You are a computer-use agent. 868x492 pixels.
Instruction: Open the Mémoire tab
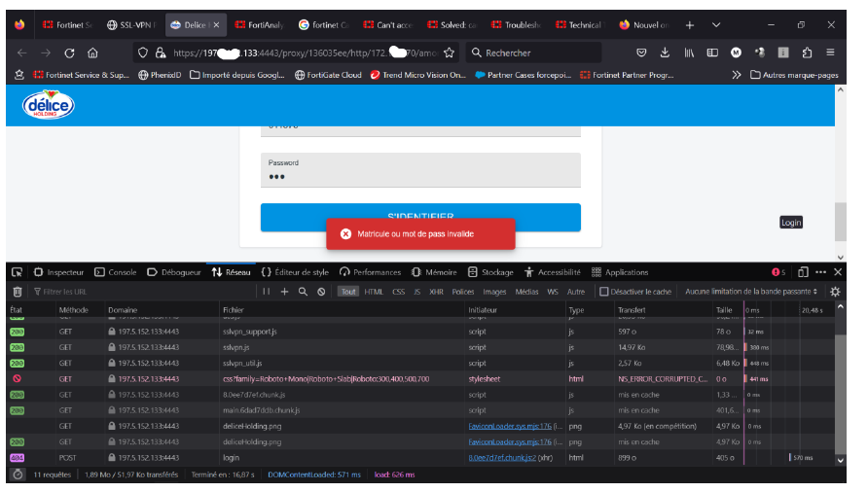(434, 272)
